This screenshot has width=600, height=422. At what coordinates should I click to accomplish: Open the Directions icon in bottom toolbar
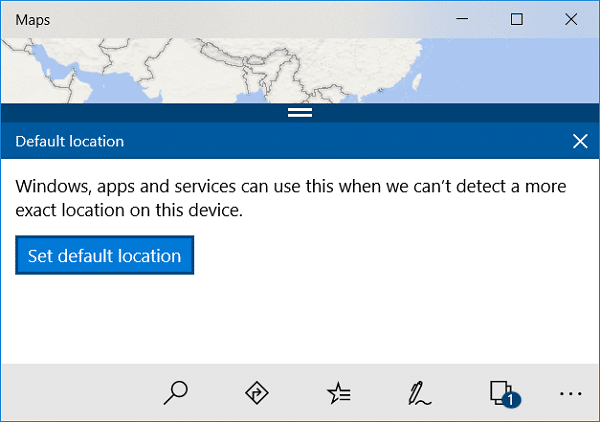point(256,393)
